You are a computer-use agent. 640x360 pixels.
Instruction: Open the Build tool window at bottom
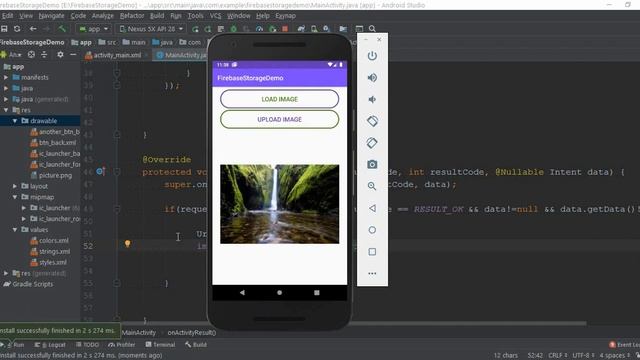(x=196, y=345)
